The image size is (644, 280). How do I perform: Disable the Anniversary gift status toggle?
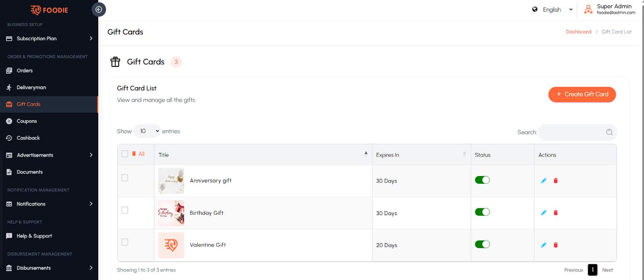[x=482, y=180]
